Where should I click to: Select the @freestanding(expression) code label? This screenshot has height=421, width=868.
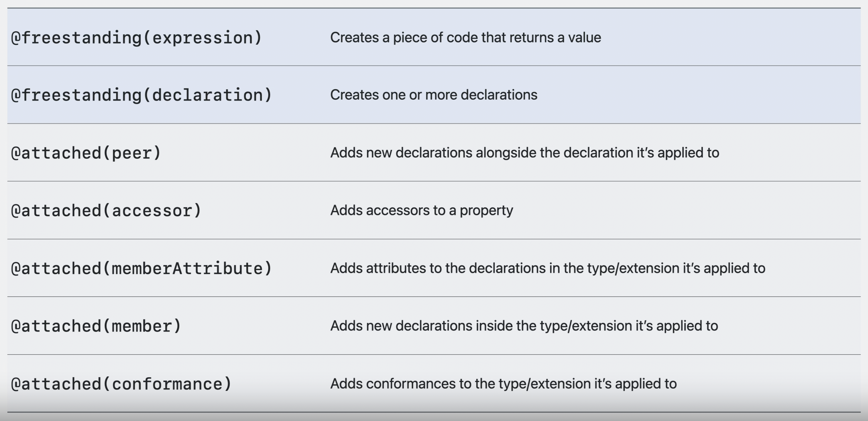tap(136, 38)
